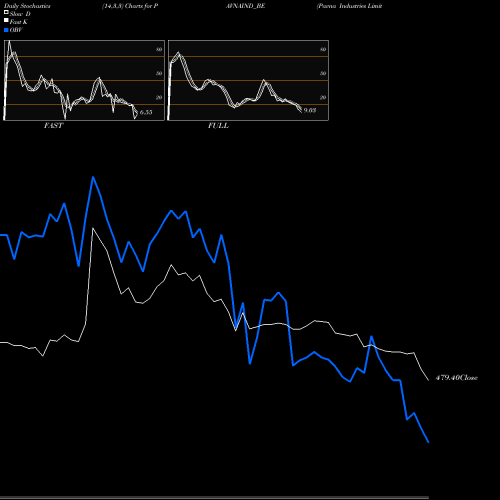500x500 pixels.
Task: Click the 20 level label in FAST chart
Action: coord(159,97)
